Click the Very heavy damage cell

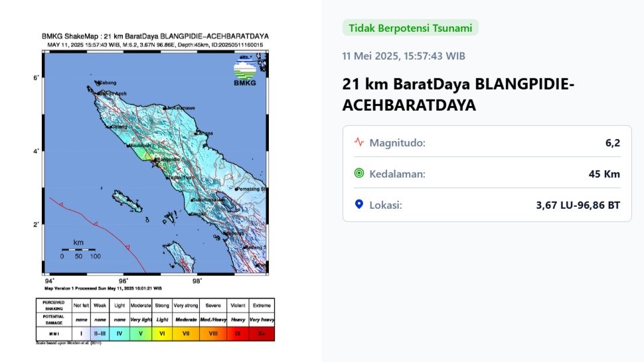(262, 320)
